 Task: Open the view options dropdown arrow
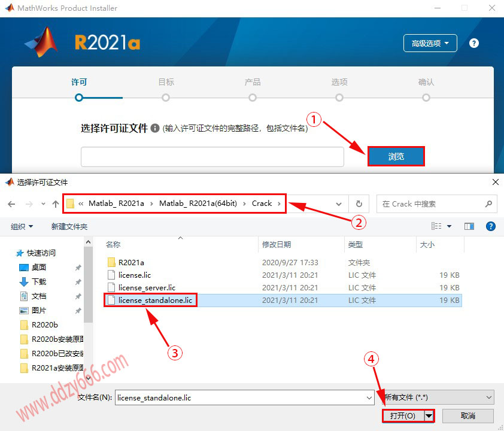[449, 227]
